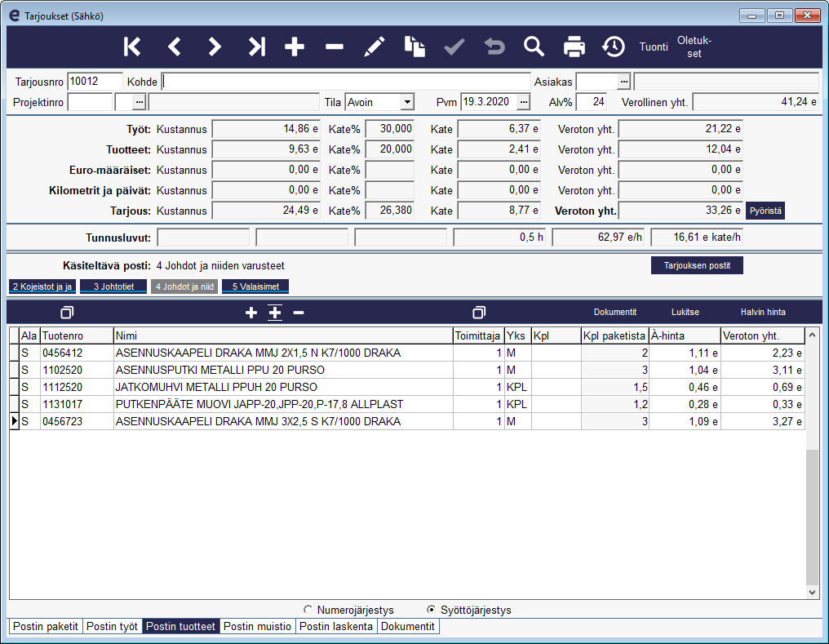Click the Lukitse button
Viewport: 829px width, 644px height.
click(x=685, y=312)
